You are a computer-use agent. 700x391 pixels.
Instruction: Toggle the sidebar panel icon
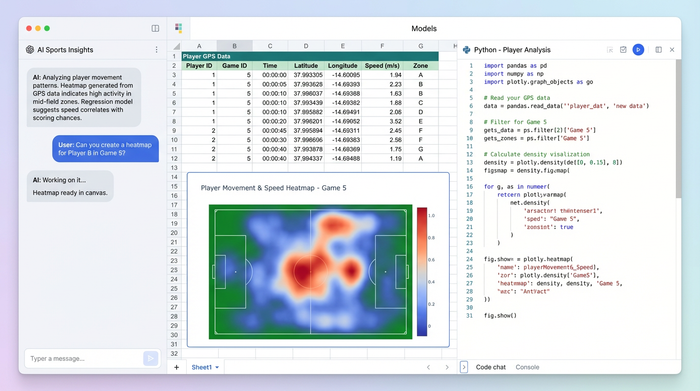coord(155,28)
